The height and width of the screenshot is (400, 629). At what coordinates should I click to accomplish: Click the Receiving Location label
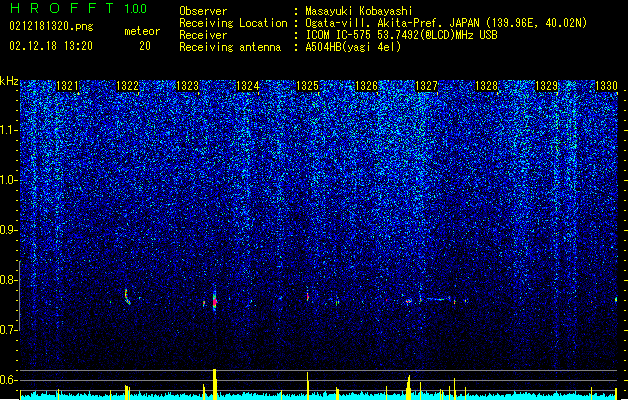233,23
